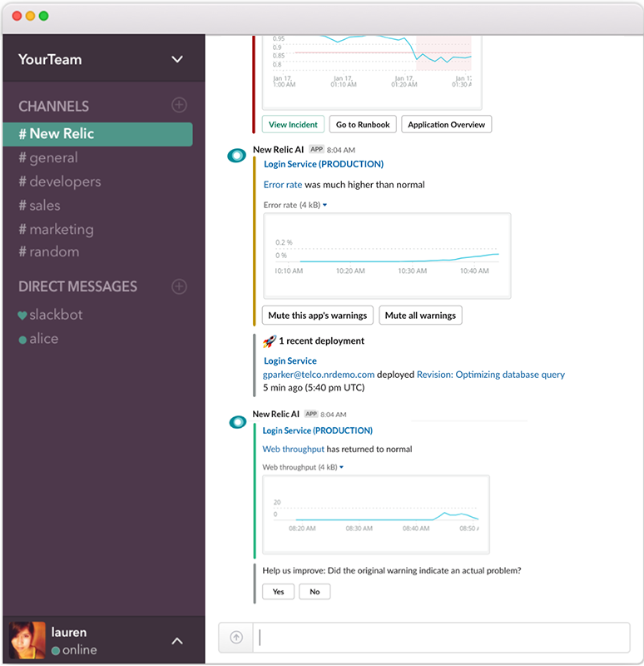Open the New Relic channel

pos(97,134)
